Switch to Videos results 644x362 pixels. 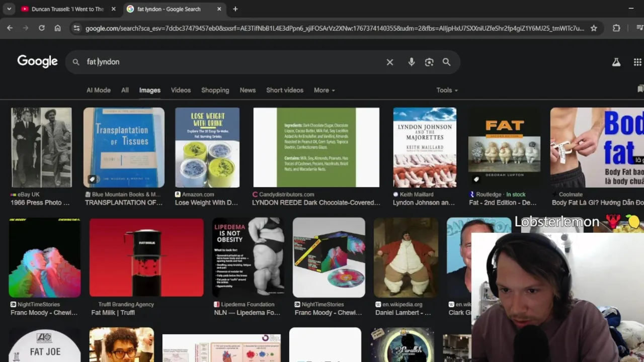(181, 90)
